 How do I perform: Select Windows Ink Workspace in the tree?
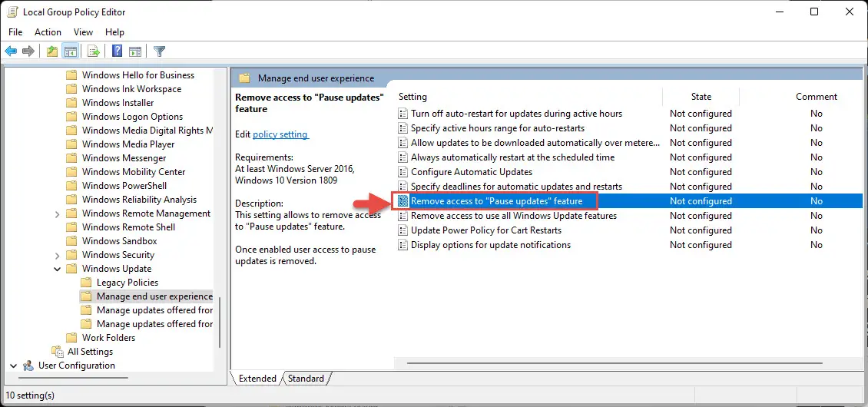pyautogui.click(x=132, y=88)
